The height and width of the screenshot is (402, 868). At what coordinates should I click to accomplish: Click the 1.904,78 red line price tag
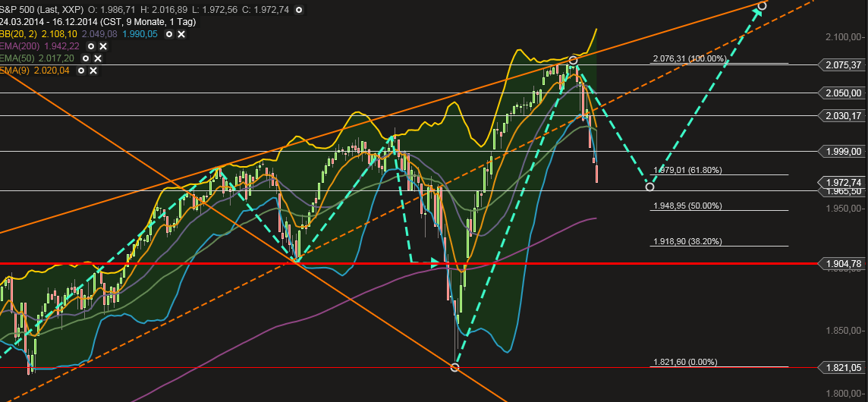(x=841, y=263)
